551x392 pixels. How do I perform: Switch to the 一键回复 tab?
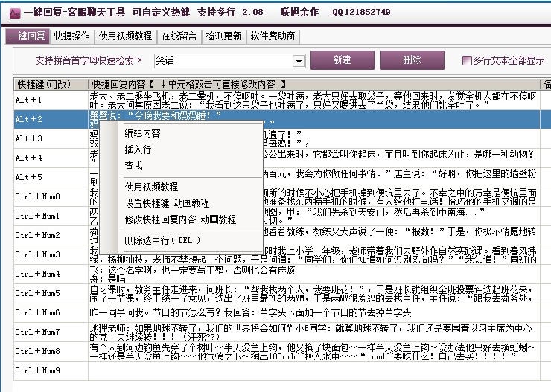tap(27, 36)
